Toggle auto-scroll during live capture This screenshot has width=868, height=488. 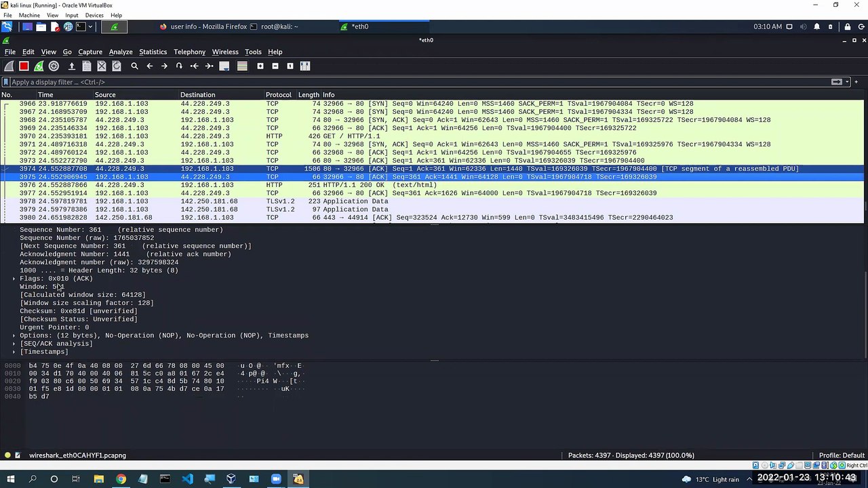[224, 66]
